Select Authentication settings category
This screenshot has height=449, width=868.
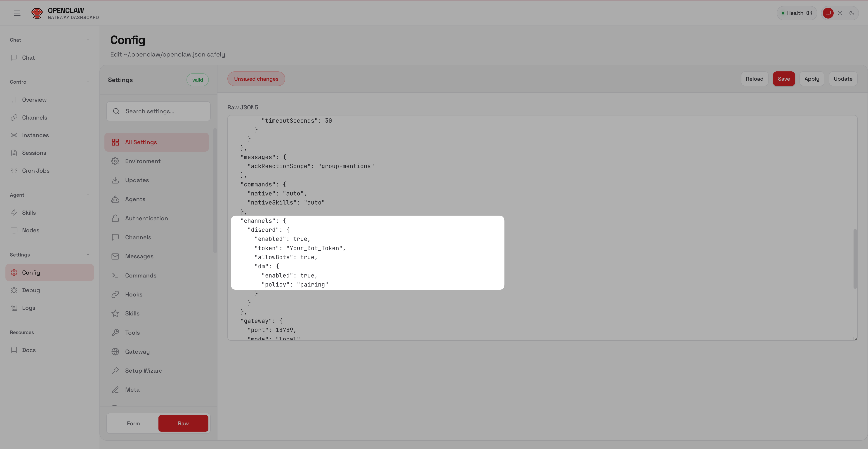(146, 218)
